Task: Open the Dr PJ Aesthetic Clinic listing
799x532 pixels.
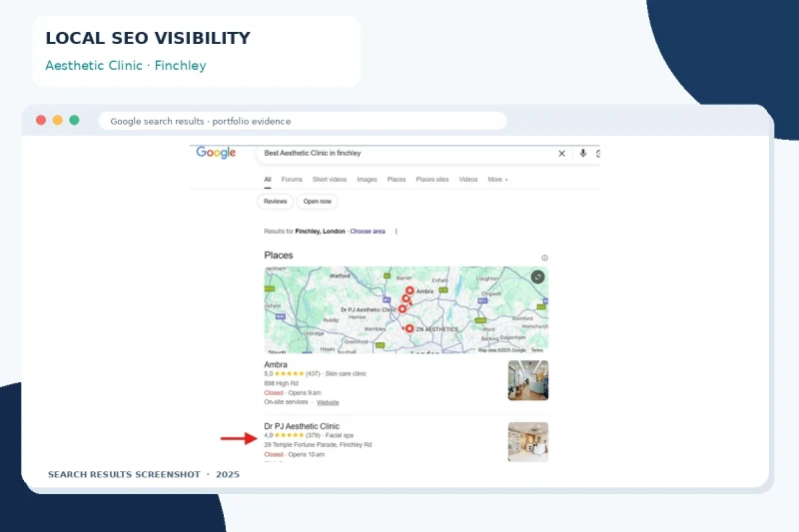Action: 302,426
